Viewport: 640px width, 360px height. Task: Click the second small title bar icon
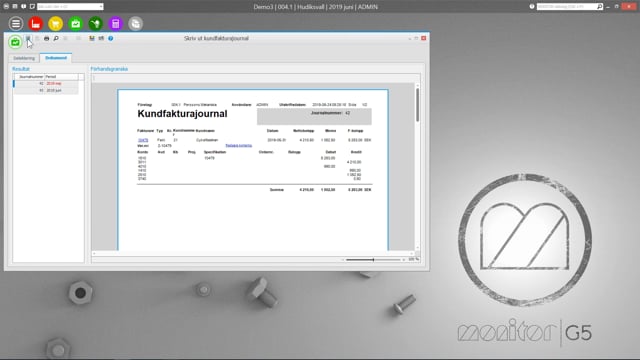pos(15,7)
